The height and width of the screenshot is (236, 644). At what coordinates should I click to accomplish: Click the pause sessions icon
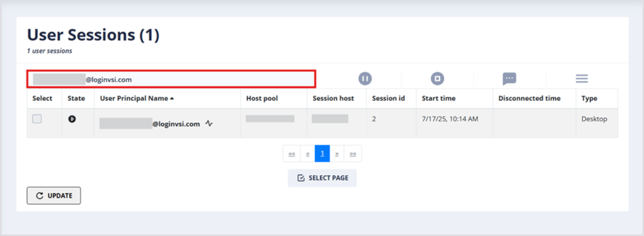point(365,79)
